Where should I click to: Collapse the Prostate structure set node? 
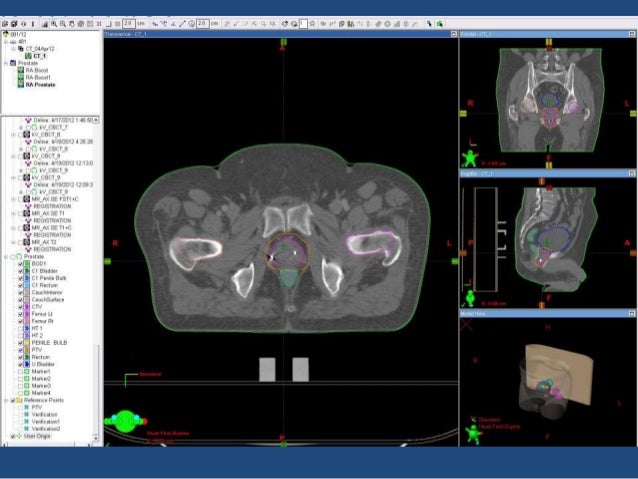click(x=6, y=257)
